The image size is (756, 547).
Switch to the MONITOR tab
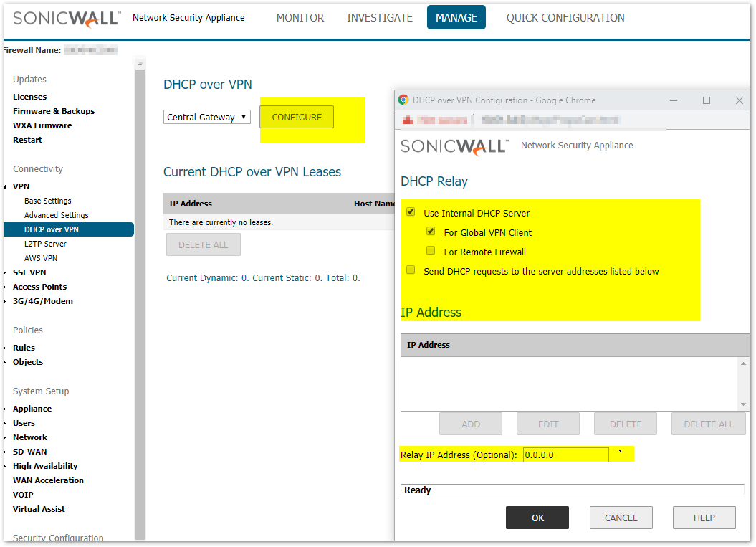[x=300, y=18]
